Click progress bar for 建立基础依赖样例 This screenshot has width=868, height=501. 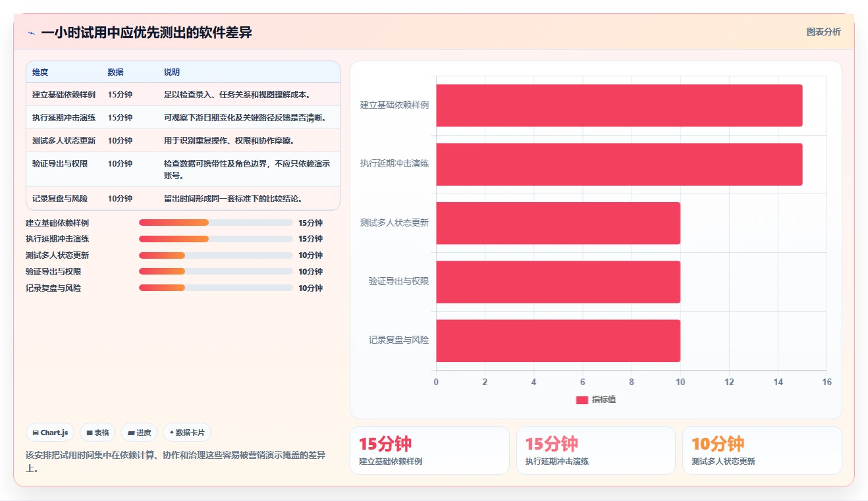(x=216, y=223)
